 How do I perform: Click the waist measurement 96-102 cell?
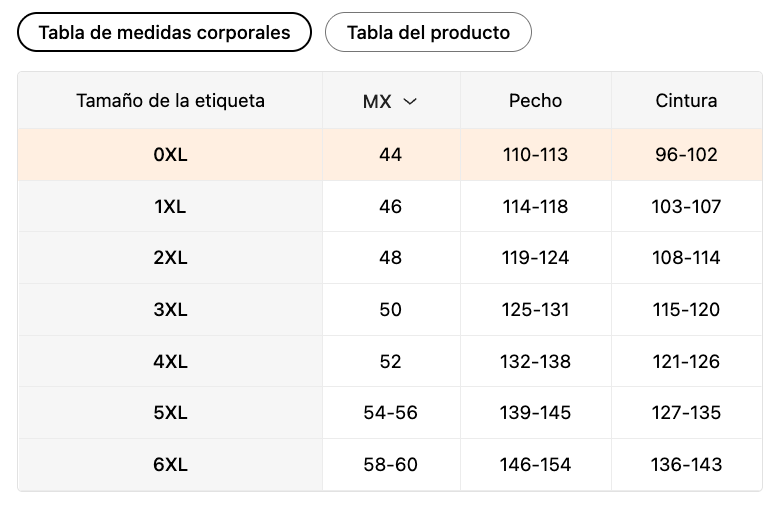coord(686,155)
